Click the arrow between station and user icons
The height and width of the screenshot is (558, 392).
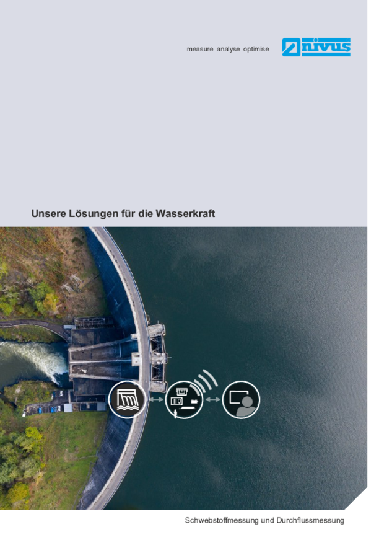(x=212, y=400)
